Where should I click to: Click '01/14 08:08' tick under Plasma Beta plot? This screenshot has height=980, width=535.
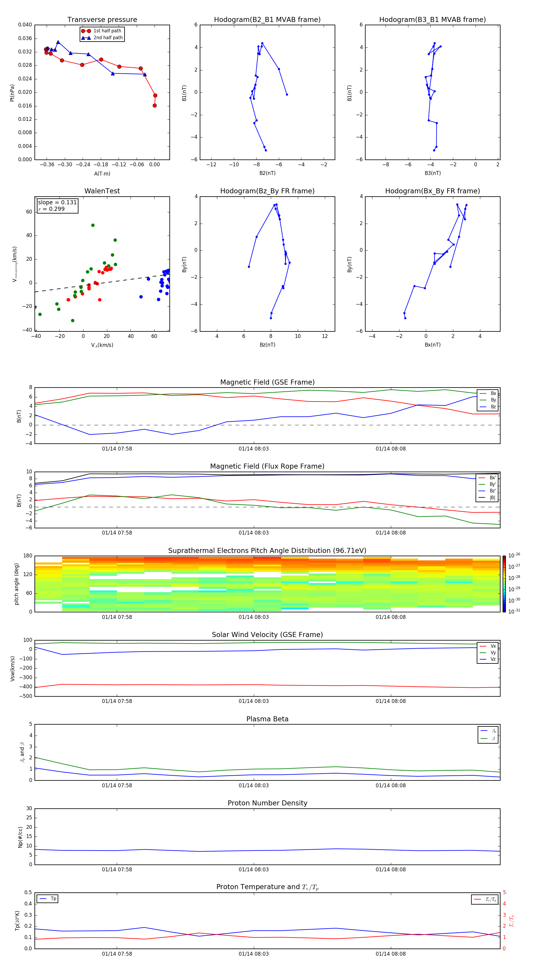tap(391, 785)
